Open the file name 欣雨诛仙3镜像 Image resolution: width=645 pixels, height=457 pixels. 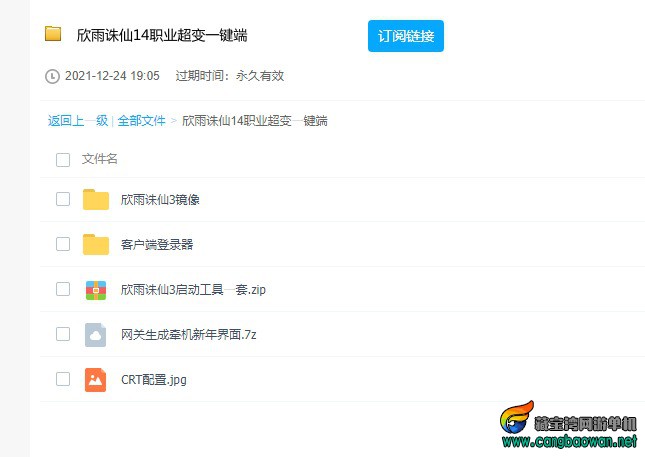point(160,200)
